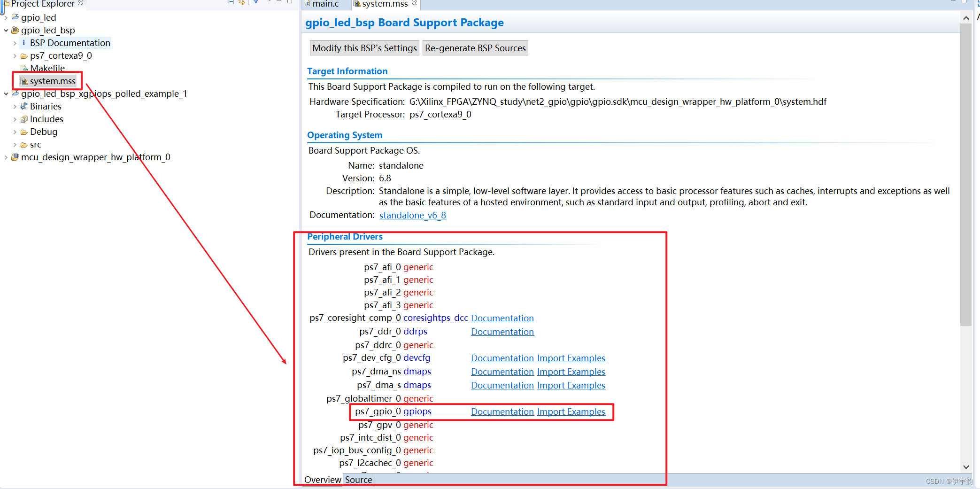
Task: Expand the src folder
Action: point(15,145)
